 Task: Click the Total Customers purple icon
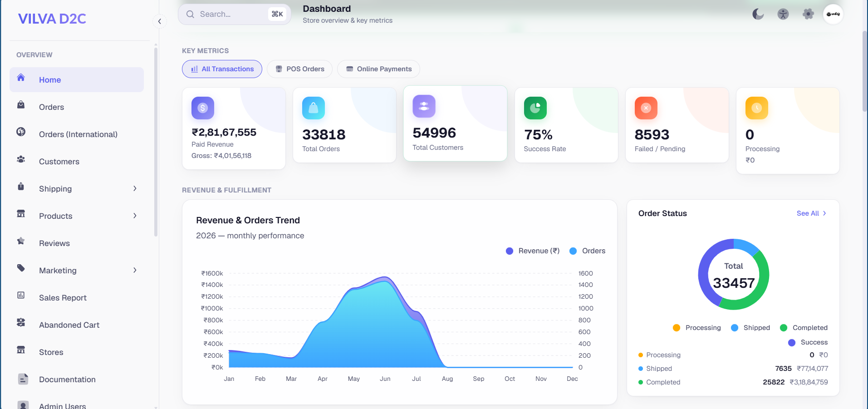[424, 106]
